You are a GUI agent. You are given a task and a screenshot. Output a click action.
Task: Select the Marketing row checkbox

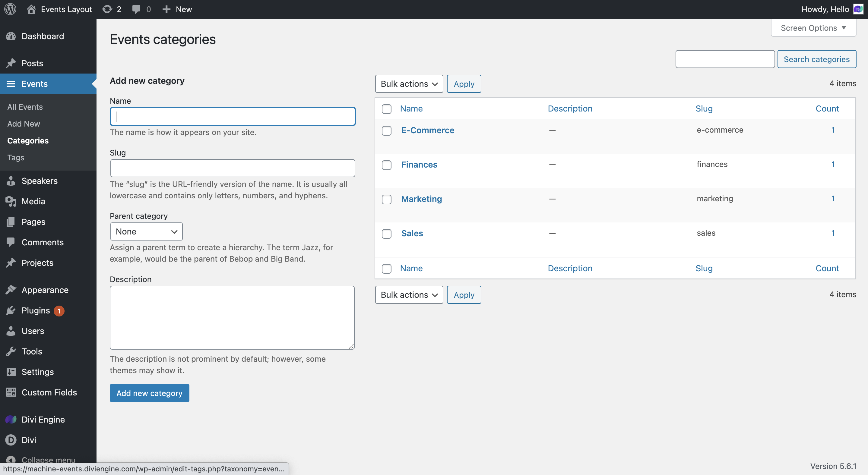(386, 199)
